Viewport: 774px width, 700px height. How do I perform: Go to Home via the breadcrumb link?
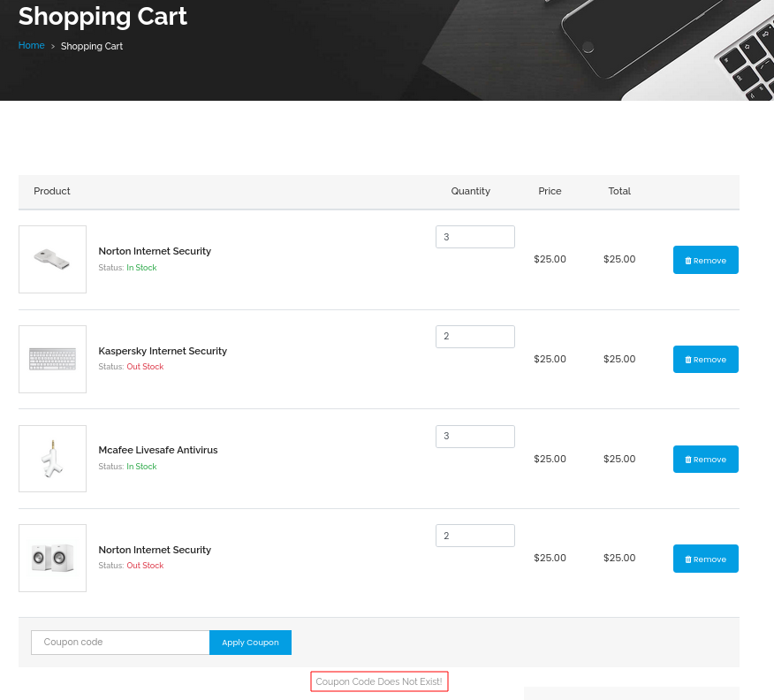tap(31, 45)
